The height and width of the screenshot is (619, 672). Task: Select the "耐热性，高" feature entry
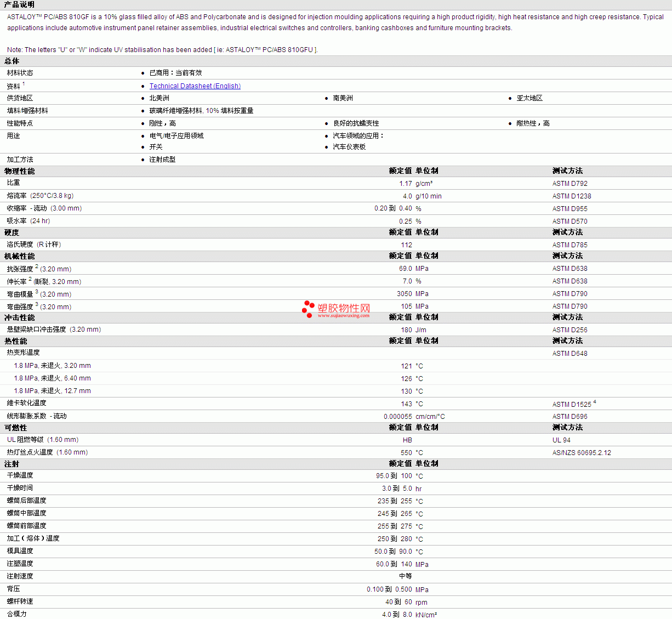point(533,123)
